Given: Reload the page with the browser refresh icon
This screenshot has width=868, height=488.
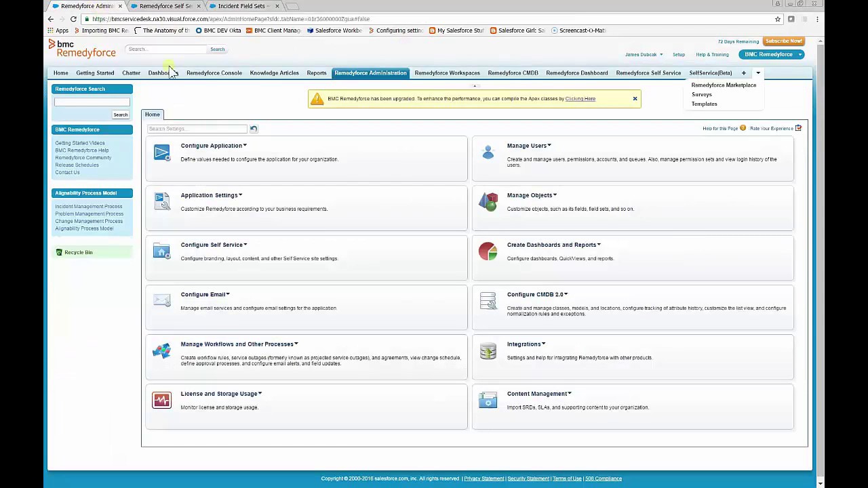Looking at the screenshot, I should (73, 19).
